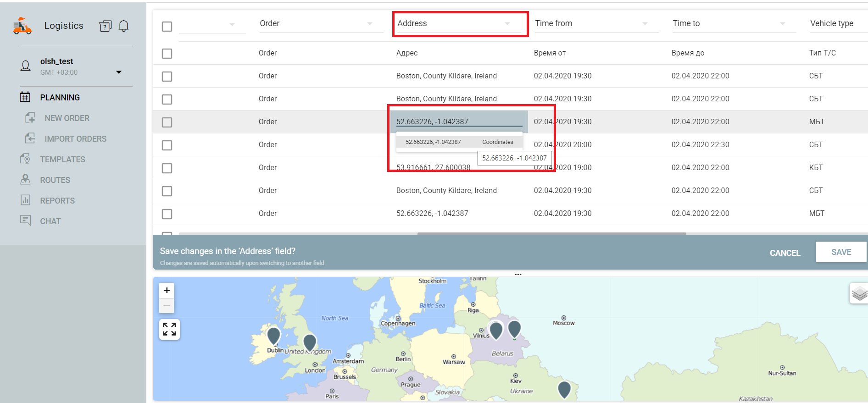Click the SAVE button

(x=841, y=252)
